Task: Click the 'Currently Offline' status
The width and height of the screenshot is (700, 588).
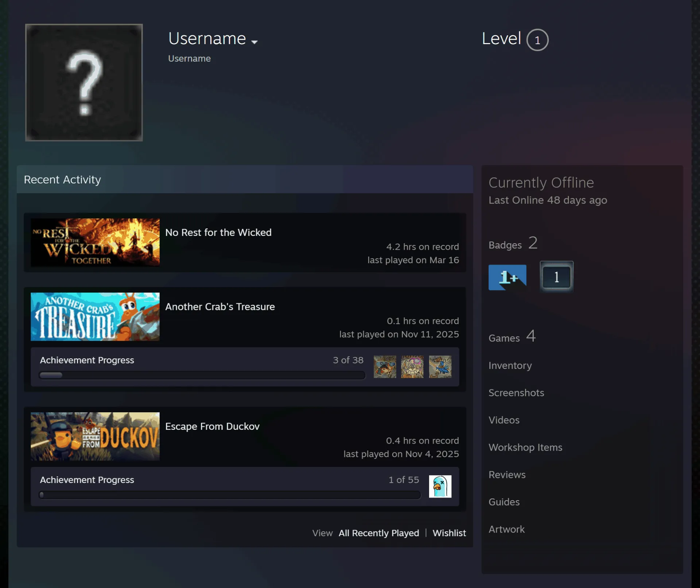Action: [541, 183]
